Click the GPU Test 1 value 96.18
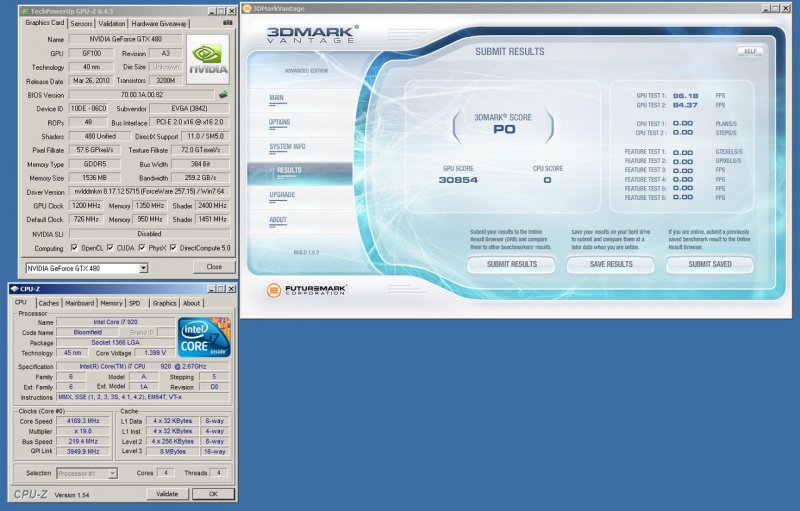This screenshot has height=511, width=800. coord(685,96)
